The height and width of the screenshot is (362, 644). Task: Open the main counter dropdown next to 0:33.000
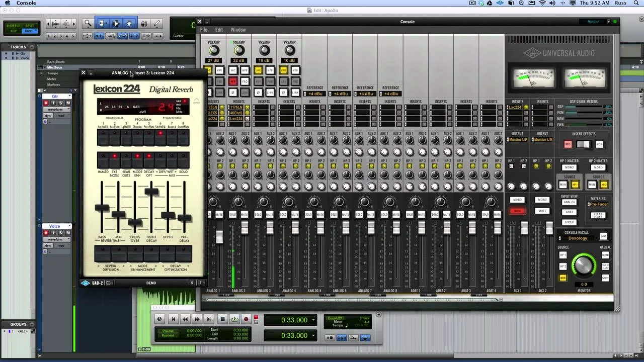[313, 319]
